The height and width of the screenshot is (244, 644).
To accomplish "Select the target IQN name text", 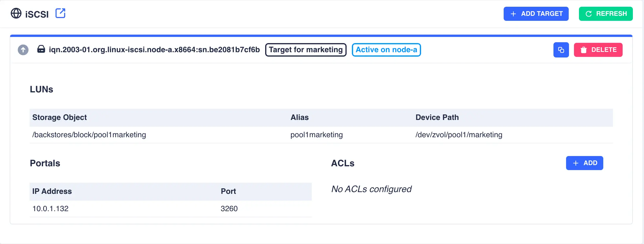I will [154, 50].
